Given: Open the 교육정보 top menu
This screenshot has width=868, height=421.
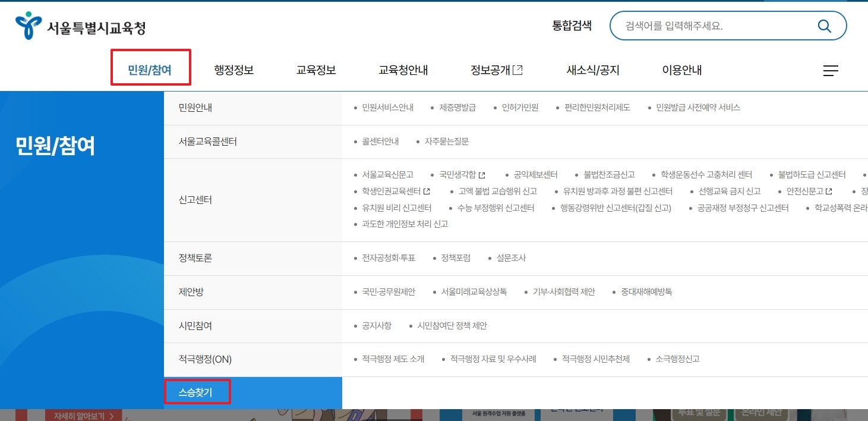Looking at the screenshot, I should (x=316, y=70).
